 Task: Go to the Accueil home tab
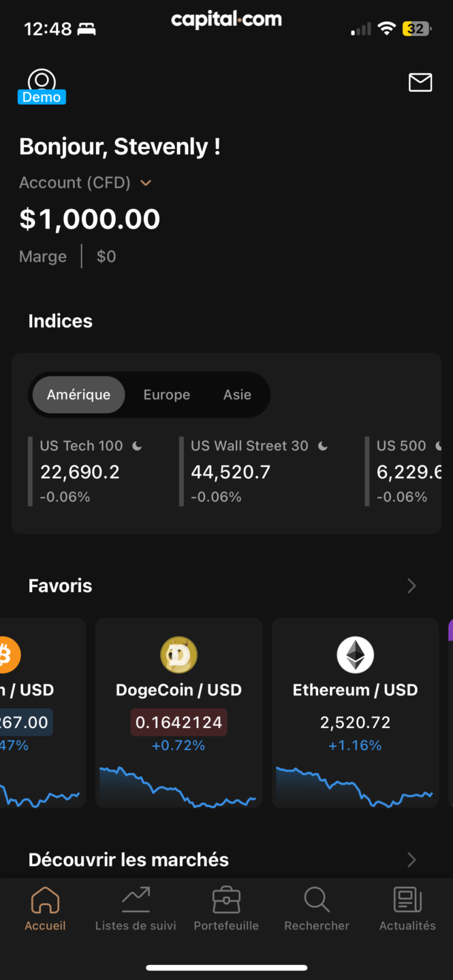pyautogui.click(x=45, y=908)
